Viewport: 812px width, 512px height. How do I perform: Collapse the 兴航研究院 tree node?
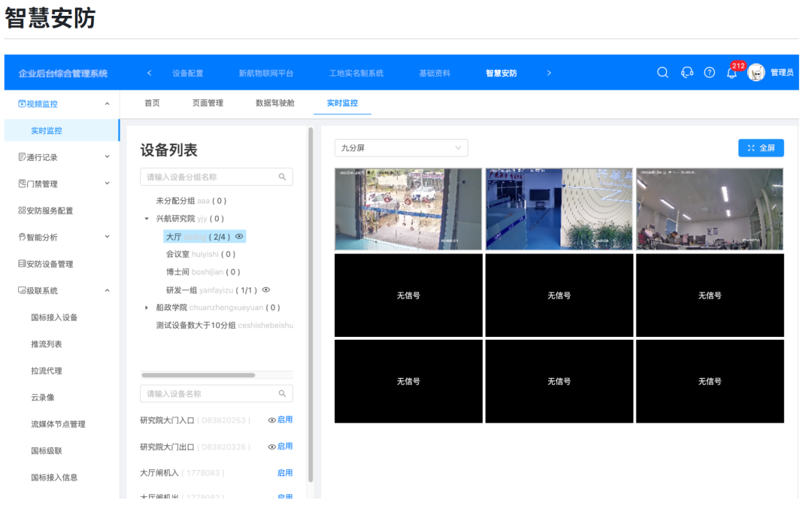[147, 219]
